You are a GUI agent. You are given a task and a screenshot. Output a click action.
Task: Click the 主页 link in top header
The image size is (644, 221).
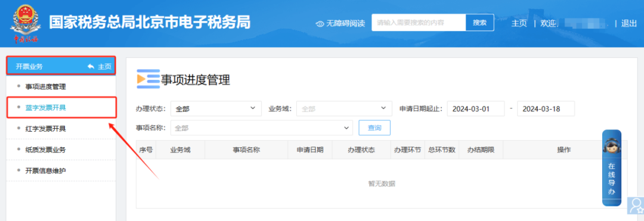pyautogui.click(x=519, y=23)
